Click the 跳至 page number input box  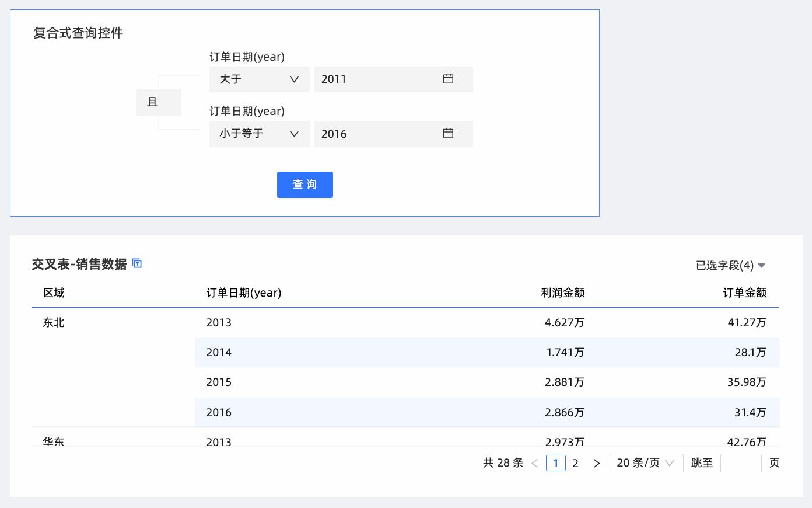coord(740,463)
